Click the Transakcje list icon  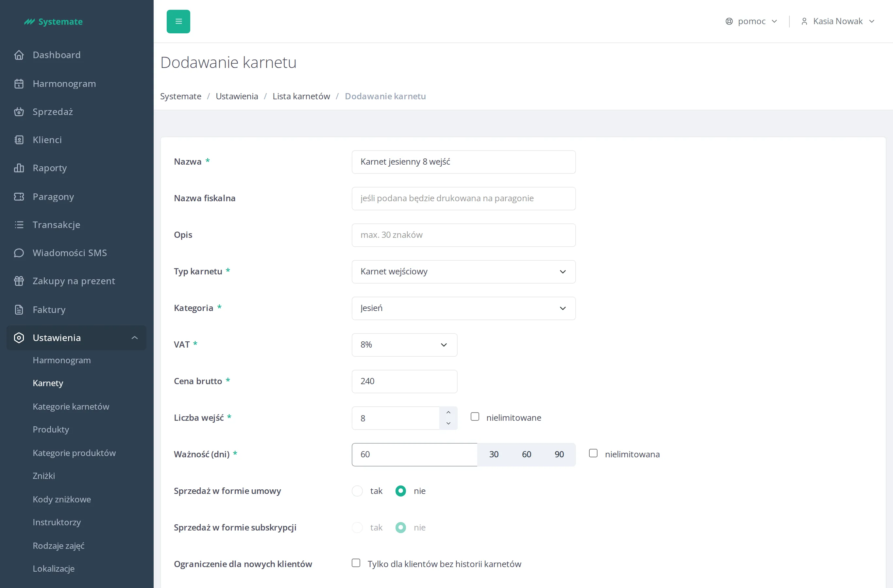pyautogui.click(x=19, y=225)
